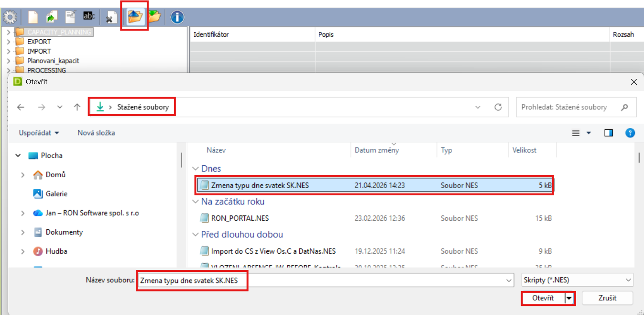Select the RON_PORTAL.NES file
This screenshot has height=315, width=644.
coord(240,218)
